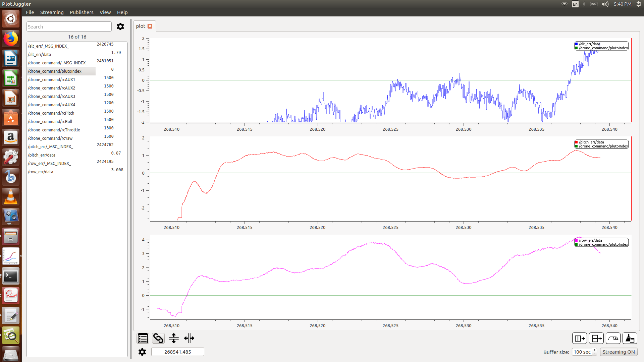This screenshot has height=362, width=644.
Task: Click the zoom in icon in toolbar
Action: 612,338
